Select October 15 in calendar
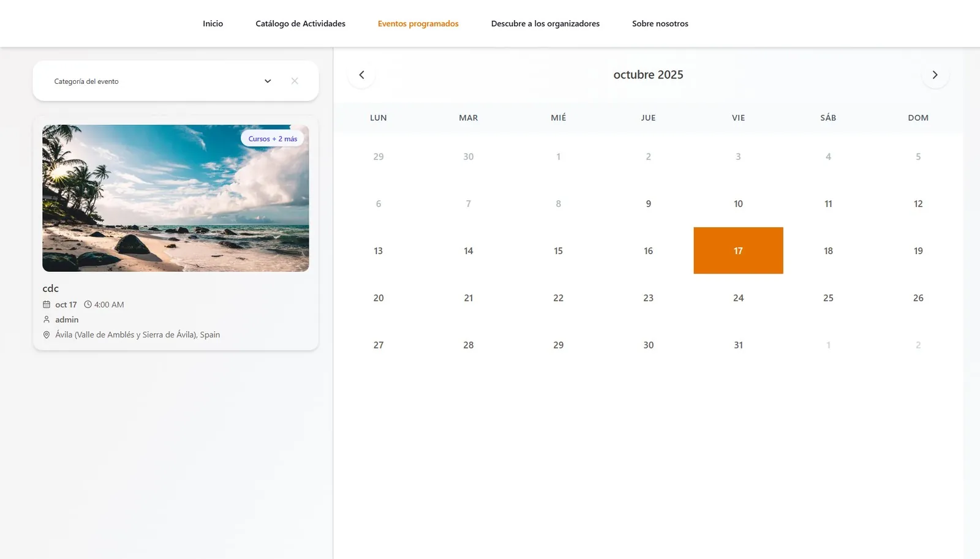This screenshot has width=980, height=559. click(558, 251)
